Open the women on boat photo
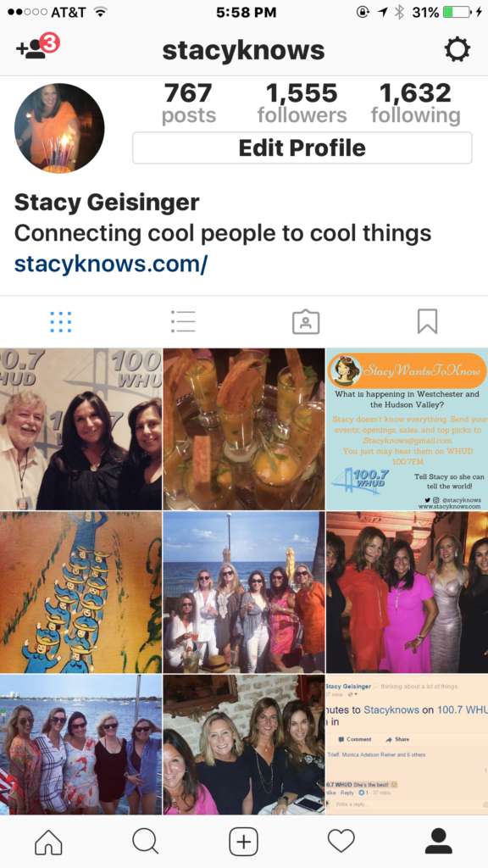The width and height of the screenshot is (488, 868). 80,744
